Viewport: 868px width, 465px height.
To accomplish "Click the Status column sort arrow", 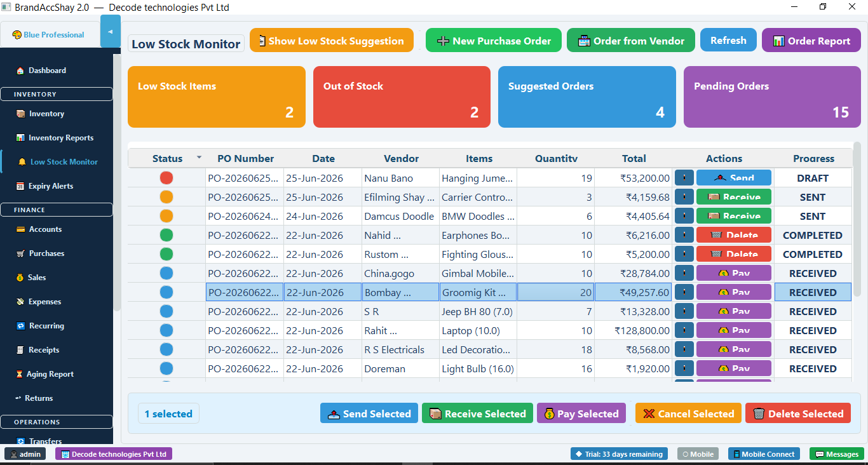I will [x=199, y=158].
